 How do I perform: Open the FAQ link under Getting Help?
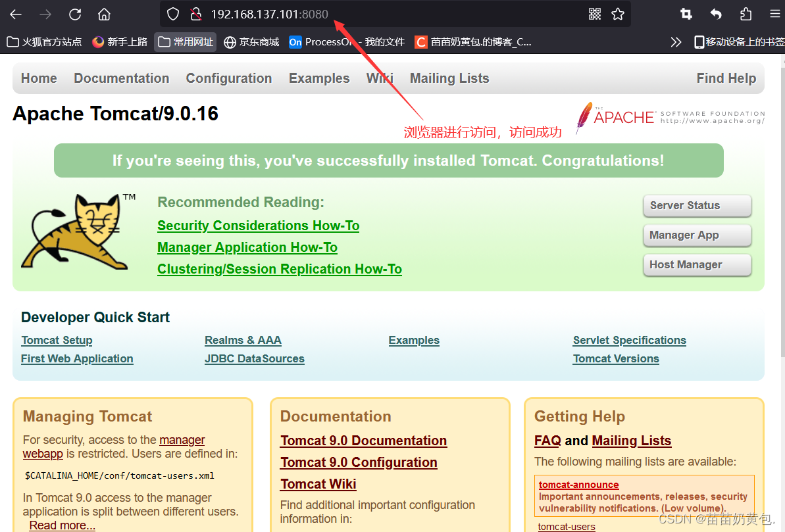(x=547, y=441)
